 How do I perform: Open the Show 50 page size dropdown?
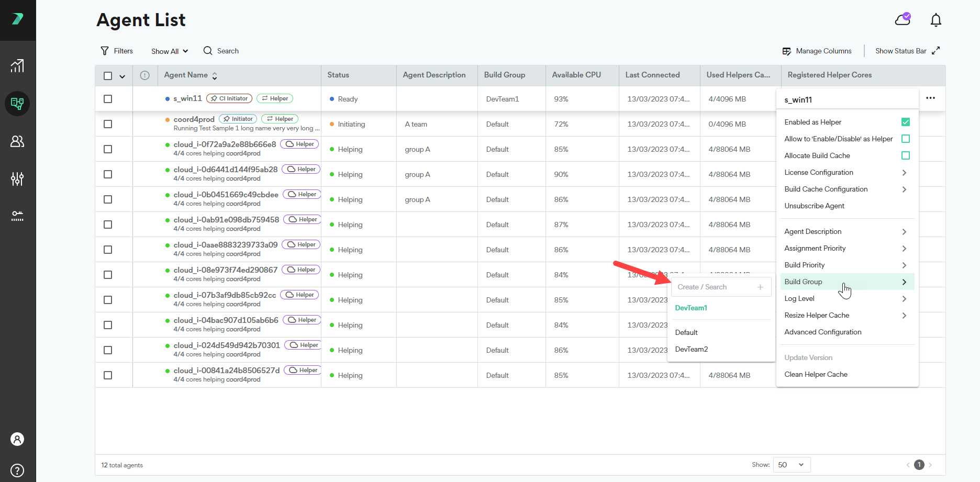792,465
